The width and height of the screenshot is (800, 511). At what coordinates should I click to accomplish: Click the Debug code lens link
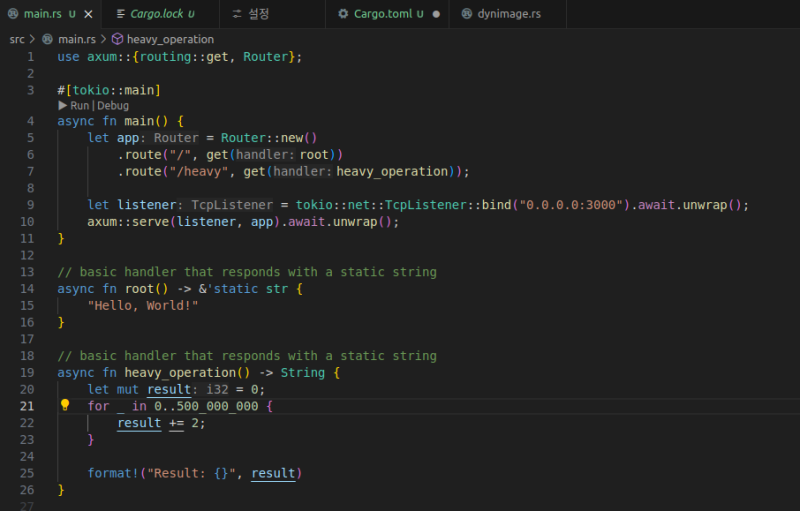click(x=113, y=105)
